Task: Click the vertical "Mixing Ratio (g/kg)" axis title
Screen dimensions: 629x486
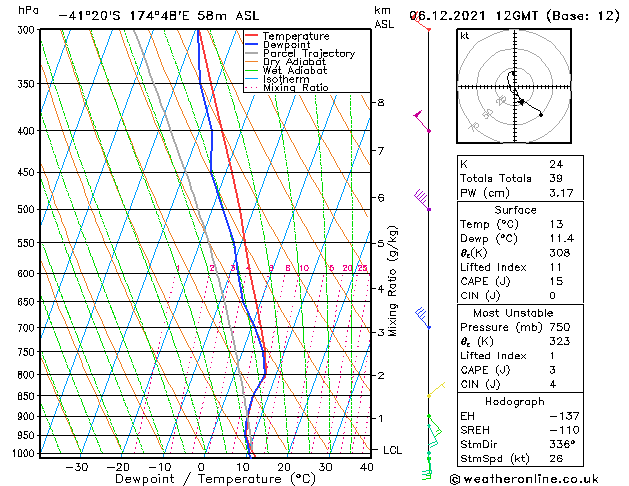Action: pos(392,281)
